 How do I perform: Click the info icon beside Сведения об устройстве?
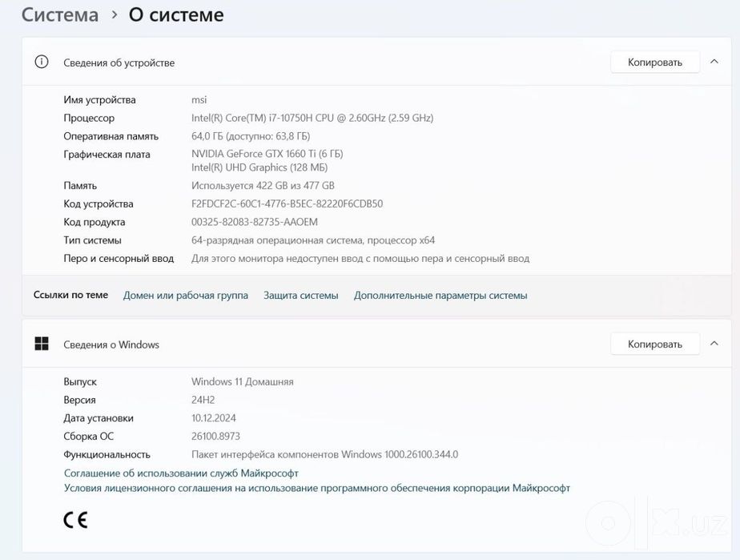tap(42, 62)
